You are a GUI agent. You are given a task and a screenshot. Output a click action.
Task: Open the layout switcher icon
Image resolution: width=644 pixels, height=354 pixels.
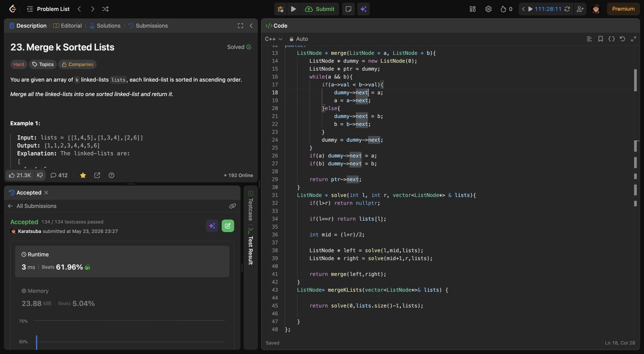coord(473,9)
